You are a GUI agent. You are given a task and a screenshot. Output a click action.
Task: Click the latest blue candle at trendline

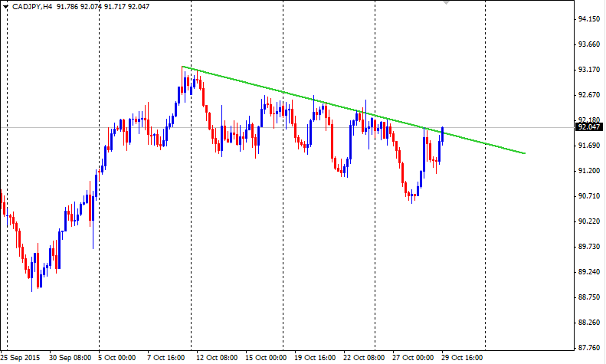[442, 135]
